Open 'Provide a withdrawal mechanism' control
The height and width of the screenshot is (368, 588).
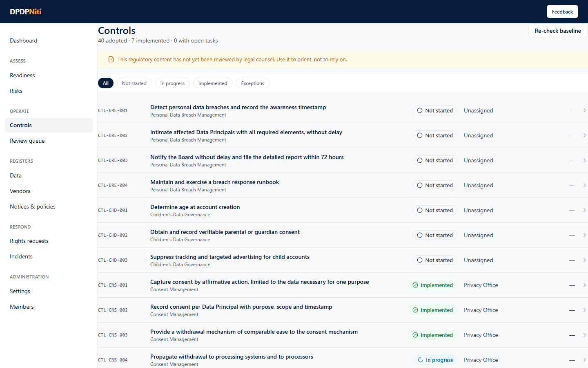(254, 332)
